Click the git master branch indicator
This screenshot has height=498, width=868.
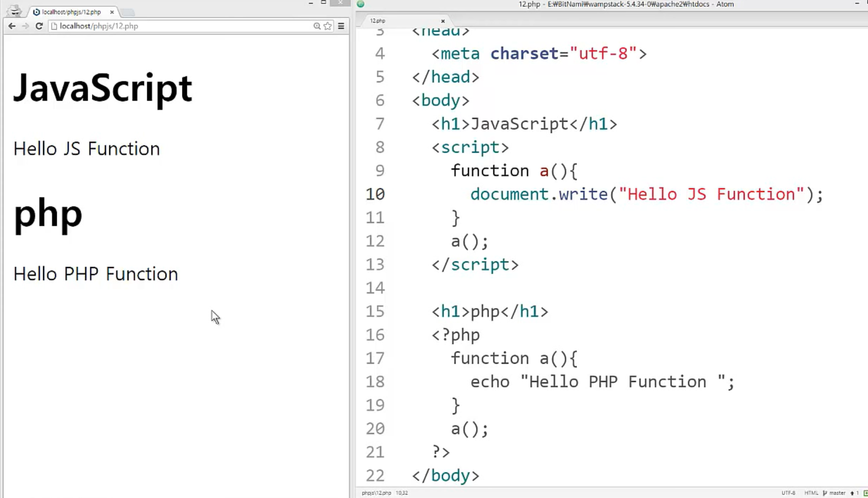(x=834, y=493)
